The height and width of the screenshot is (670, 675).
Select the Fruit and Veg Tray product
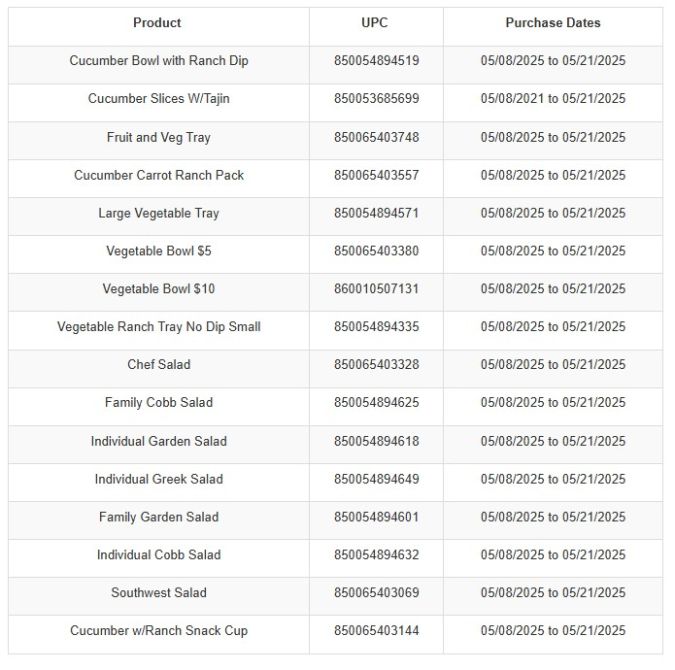click(x=159, y=137)
